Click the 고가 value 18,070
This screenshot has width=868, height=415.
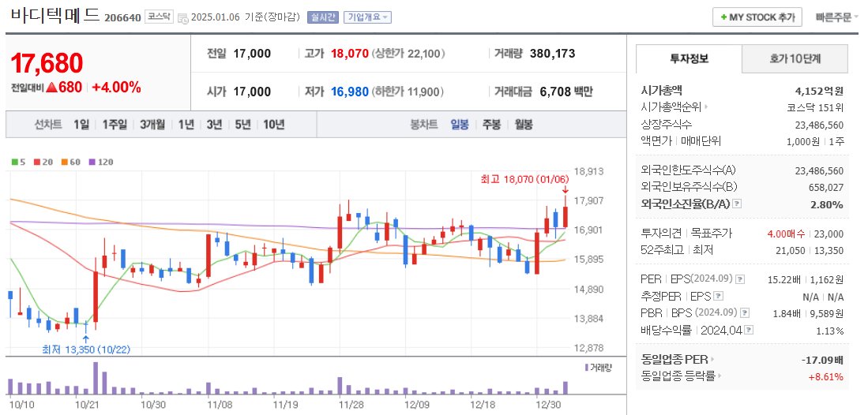349,54
